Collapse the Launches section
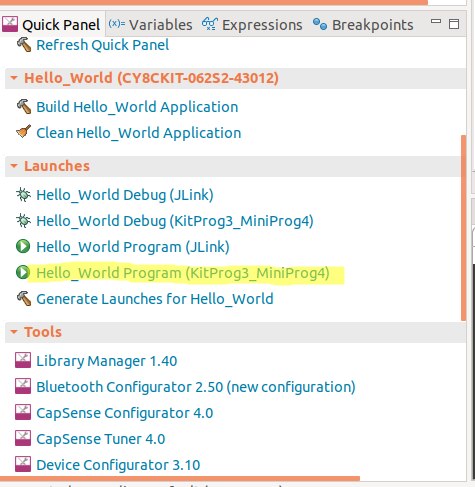The width and height of the screenshot is (475, 487). tap(14, 166)
